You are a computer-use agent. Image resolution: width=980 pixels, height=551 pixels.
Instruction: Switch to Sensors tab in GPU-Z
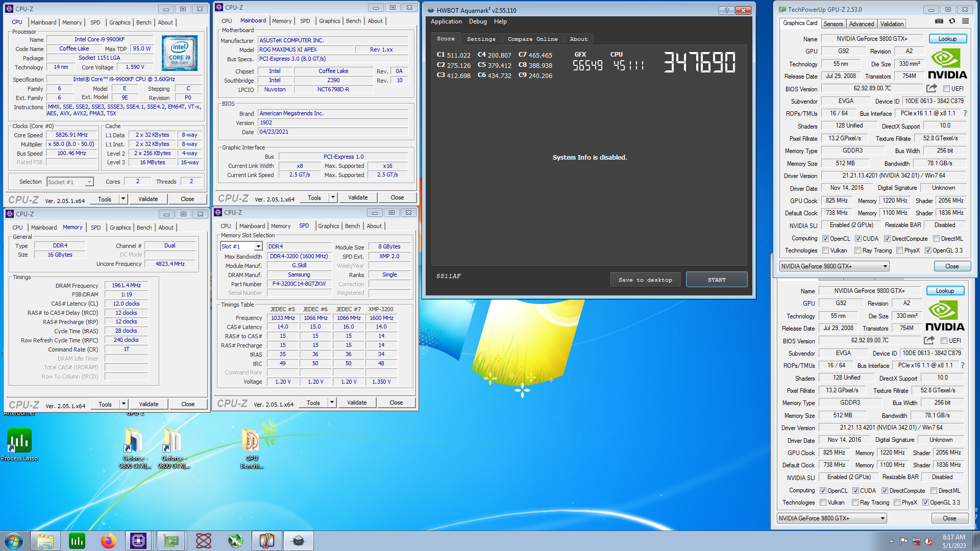click(833, 24)
